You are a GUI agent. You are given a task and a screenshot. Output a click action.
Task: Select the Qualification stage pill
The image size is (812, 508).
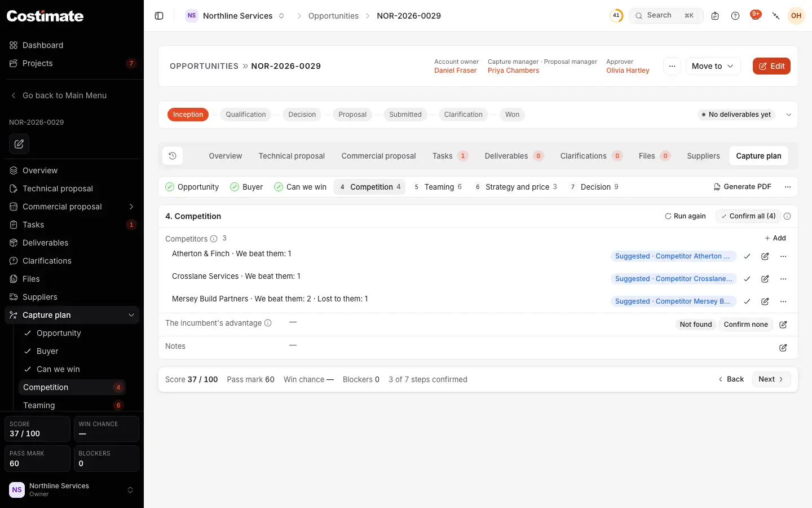(246, 115)
